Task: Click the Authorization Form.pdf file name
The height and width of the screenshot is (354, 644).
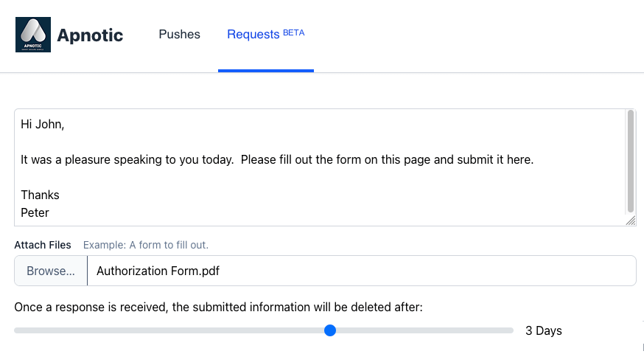Action: [158, 271]
